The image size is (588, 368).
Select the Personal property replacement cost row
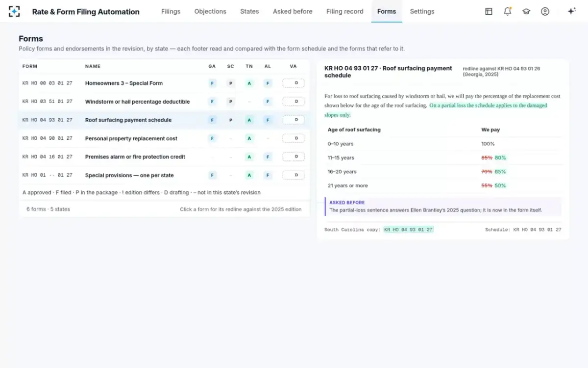click(164, 138)
